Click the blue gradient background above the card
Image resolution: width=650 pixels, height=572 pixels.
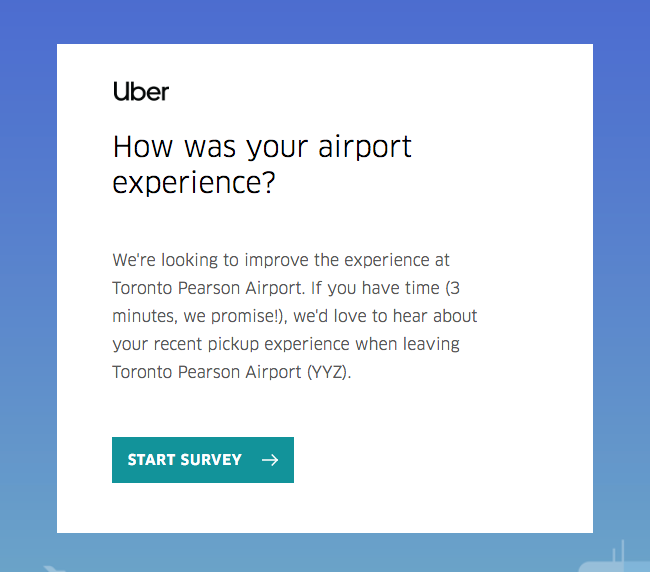(x=325, y=21)
